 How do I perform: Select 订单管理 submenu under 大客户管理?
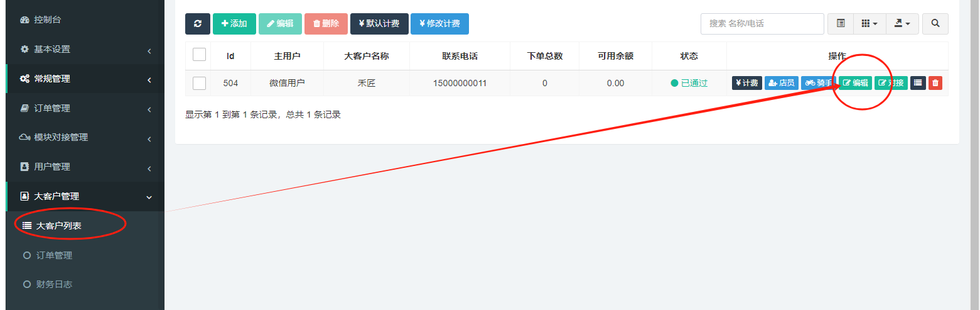[85, 255]
